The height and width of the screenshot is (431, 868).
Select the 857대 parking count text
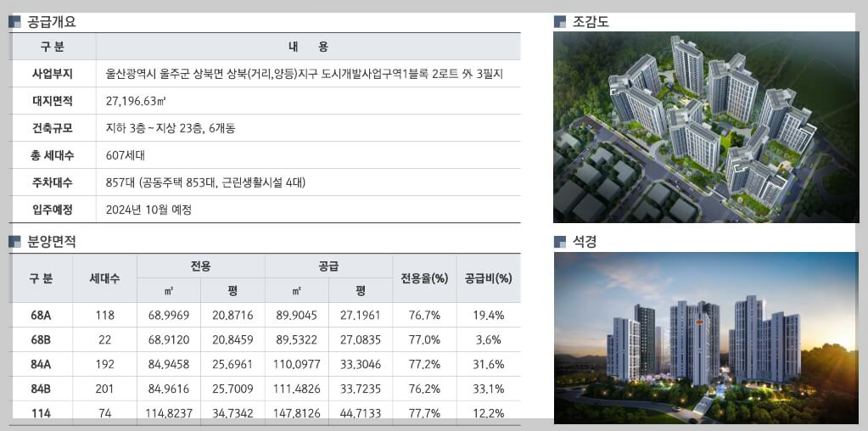[x=204, y=182]
